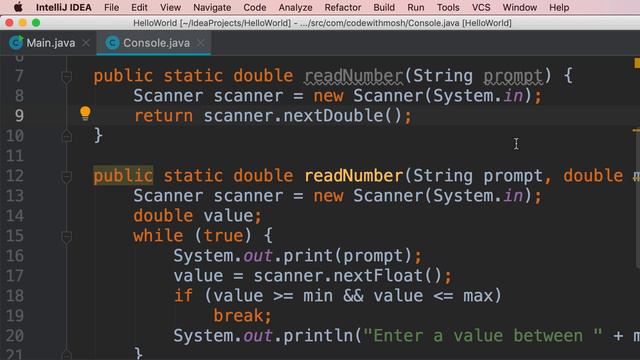The image size is (640, 360).
Task: Collapse the method fold at line 7
Action: point(67,76)
